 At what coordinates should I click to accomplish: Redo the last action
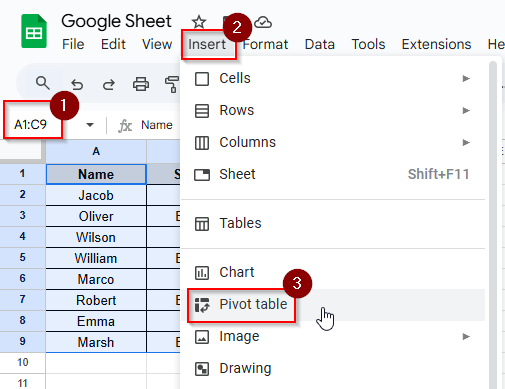click(109, 84)
